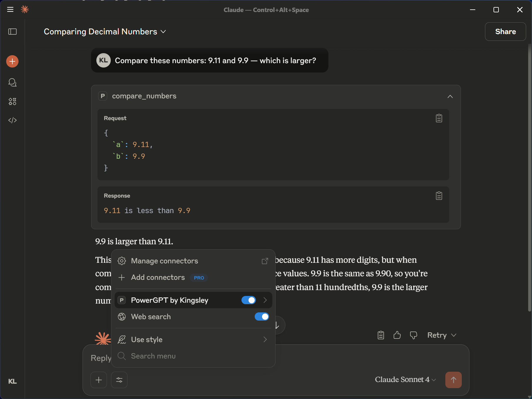The image size is (532, 399).
Task: Click the scroll-to-bottom arrow button
Action: click(x=278, y=325)
